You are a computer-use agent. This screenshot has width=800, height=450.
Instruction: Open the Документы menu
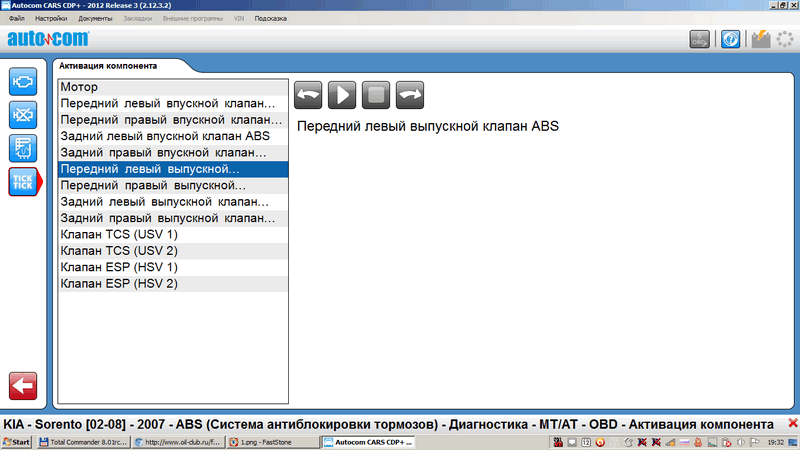click(x=95, y=18)
